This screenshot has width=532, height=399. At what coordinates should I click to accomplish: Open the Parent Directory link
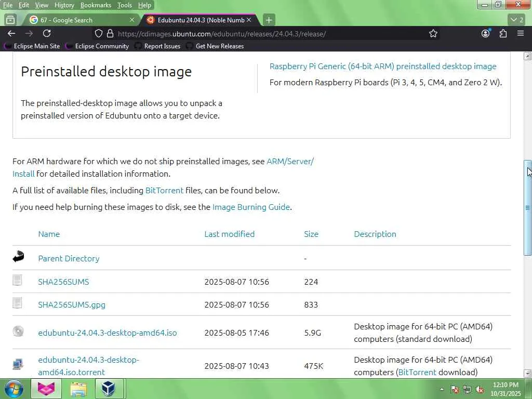[69, 259]
